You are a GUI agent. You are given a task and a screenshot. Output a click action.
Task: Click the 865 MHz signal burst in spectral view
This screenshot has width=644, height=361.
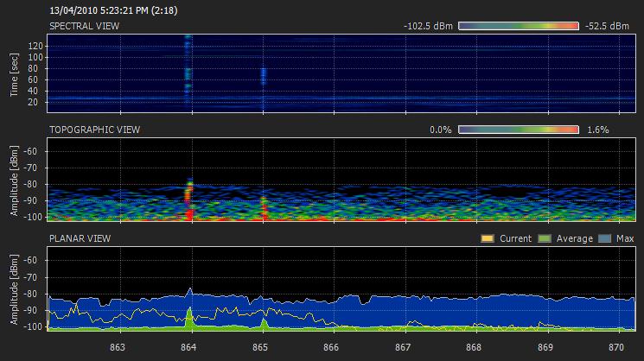tap(264, 76)
